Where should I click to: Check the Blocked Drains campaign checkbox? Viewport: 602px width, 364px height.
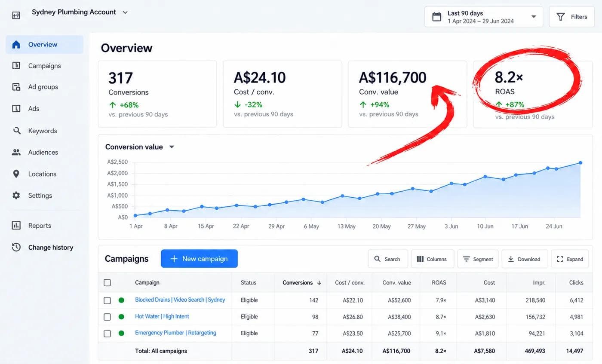point(107,300)
